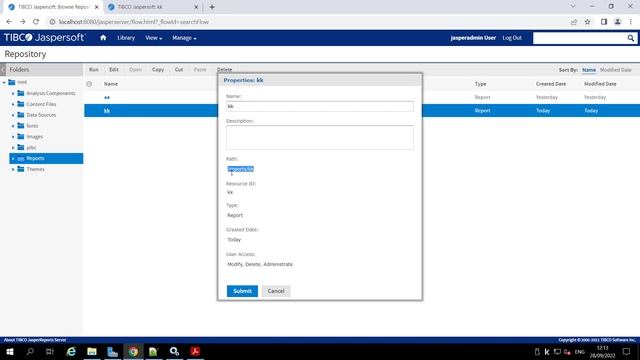The width and height of the screenshot is (640, 360).
Task: Click the highlighted path text in dialog
Action: click(x=240, y=169)
